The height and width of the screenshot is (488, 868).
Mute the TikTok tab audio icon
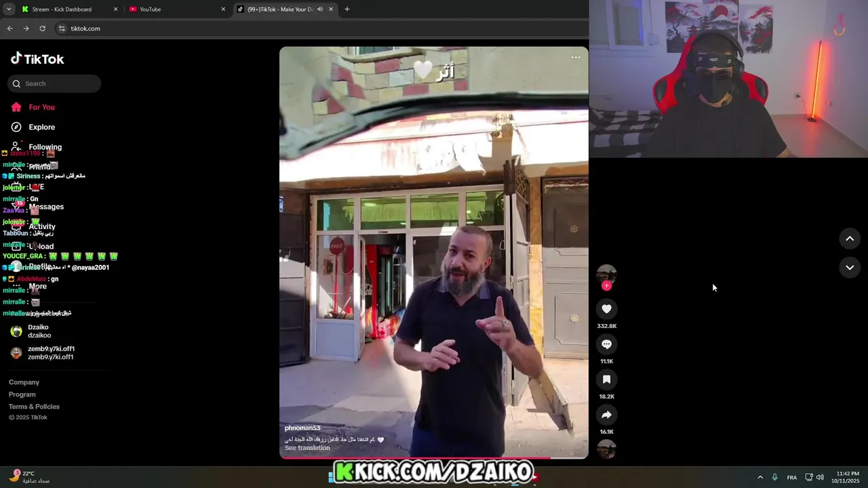pos(319,9)
